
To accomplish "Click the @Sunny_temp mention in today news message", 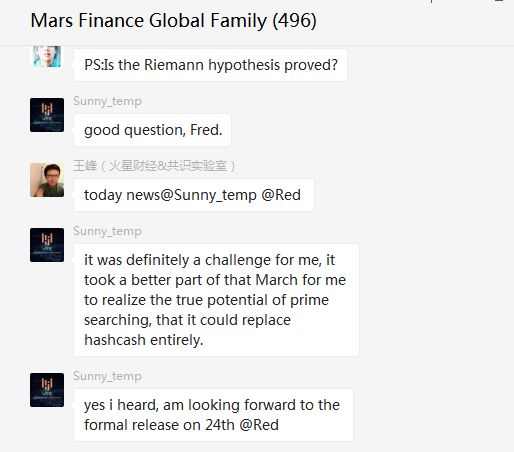I will click(208, 195).
